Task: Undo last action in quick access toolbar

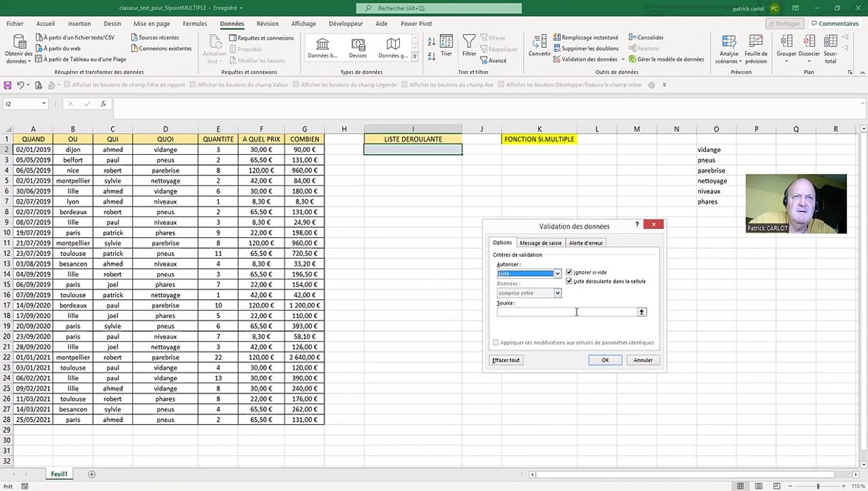Action: 20,85
